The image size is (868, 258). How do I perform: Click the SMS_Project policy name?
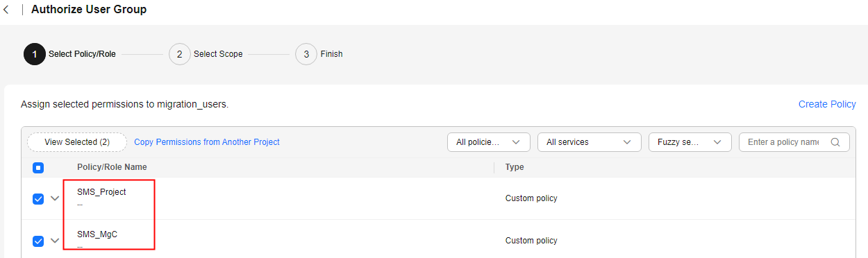click(x=101, y=192)
